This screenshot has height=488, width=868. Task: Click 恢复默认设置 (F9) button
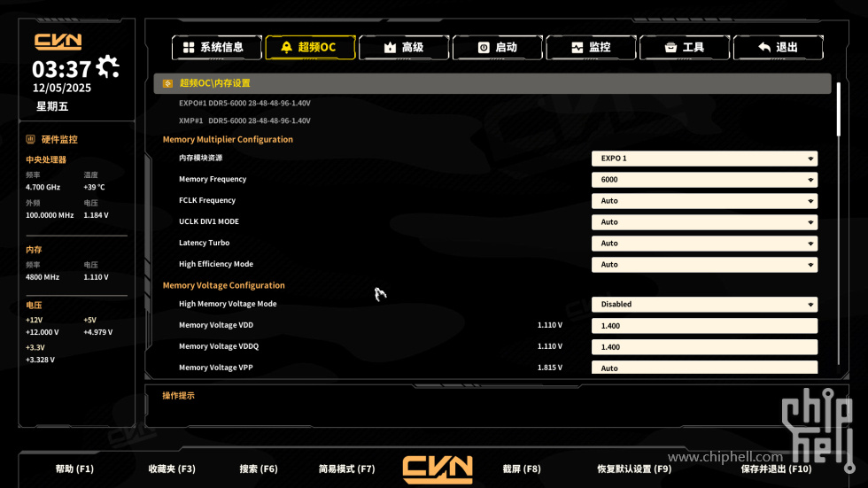(x=634, y=469)
